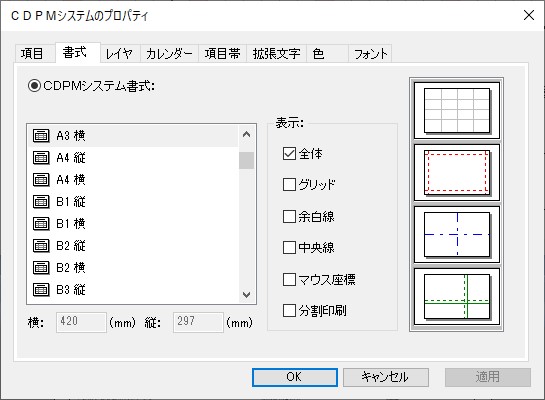
Task: Select the CDPMシステム書式 radio button
Action: [x=34, y=85]
